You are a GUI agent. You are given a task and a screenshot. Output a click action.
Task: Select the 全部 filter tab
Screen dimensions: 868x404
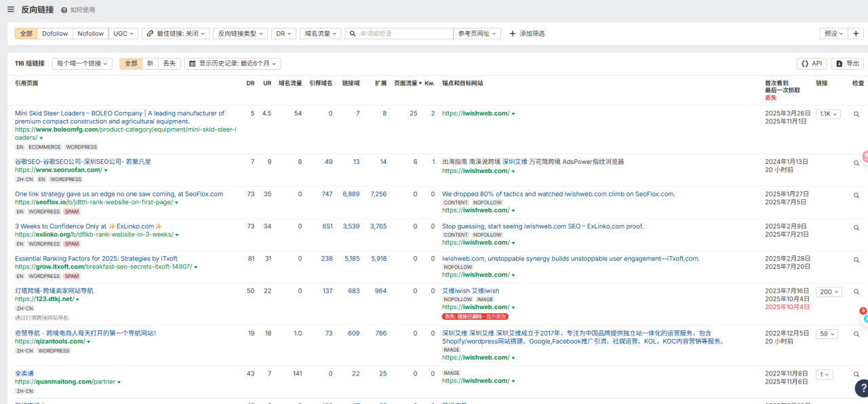(x=130, y=63)
